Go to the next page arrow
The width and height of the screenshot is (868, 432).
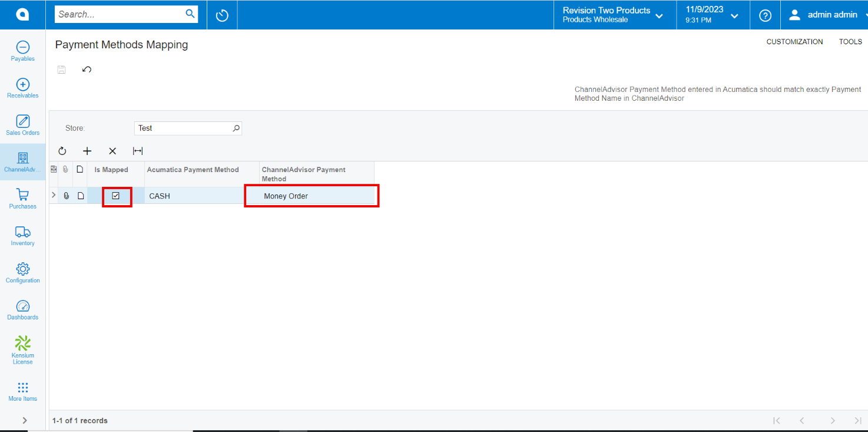(x=833, y=420)
